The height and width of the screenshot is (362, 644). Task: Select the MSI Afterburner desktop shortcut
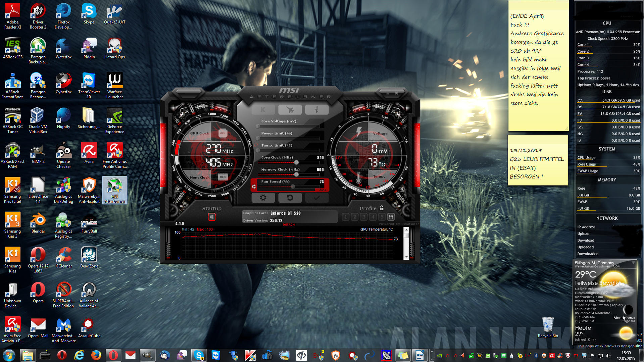pos(114,190)
